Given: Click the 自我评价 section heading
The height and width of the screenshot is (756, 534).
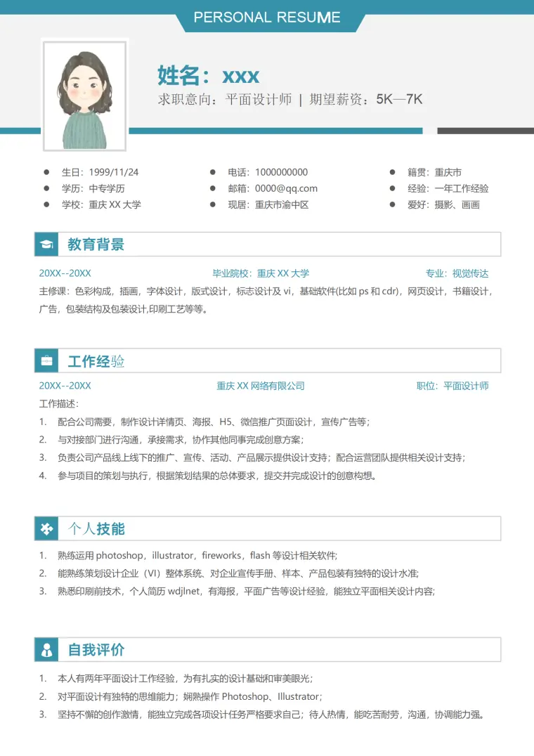Looking at the screenshot, I should [96, 650].
